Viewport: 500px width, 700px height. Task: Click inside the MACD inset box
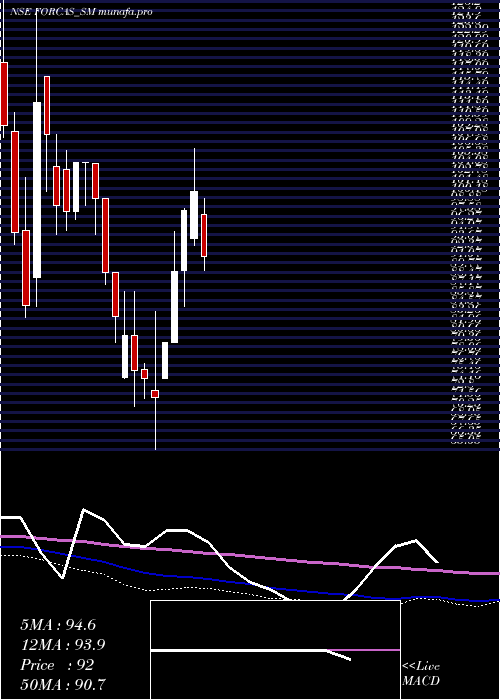click(x=275, y=650)
